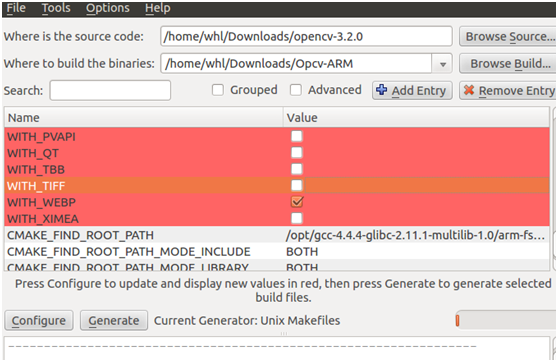Image resolution: width=559 pixels, height=363 pixels.
Task: Click the configure progress bar
Action: click(x=506, y=320)
